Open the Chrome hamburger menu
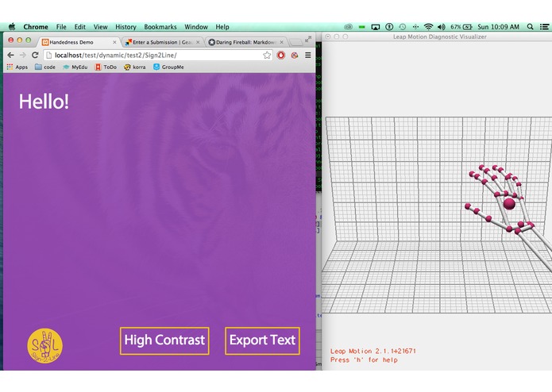The width and height of the screenshot is (552, 392). tap(308, 56)
